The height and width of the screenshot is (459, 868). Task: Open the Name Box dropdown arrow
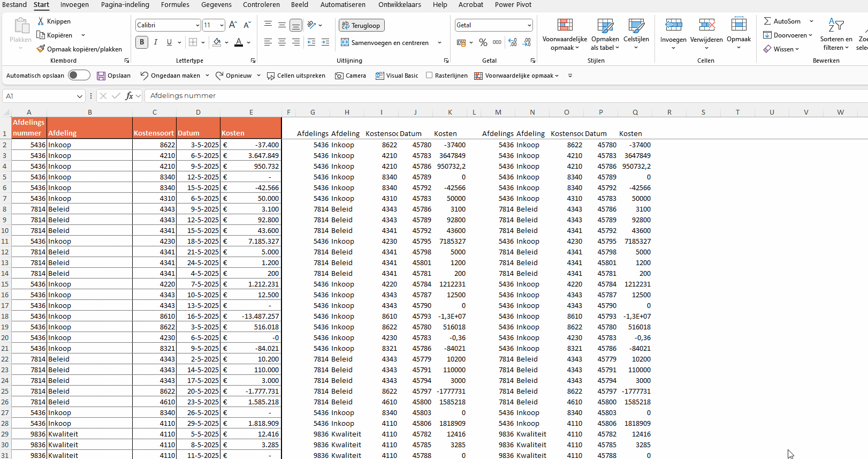tap(80, 96)
